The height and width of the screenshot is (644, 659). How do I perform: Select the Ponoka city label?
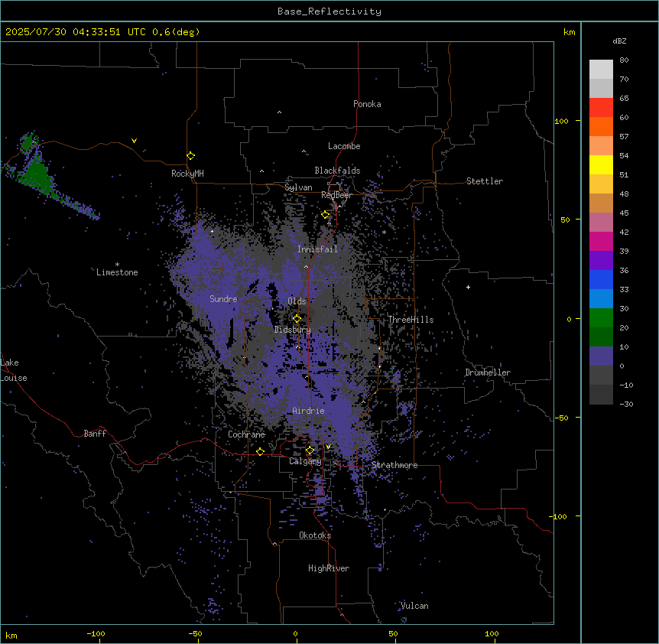point(367,104)
